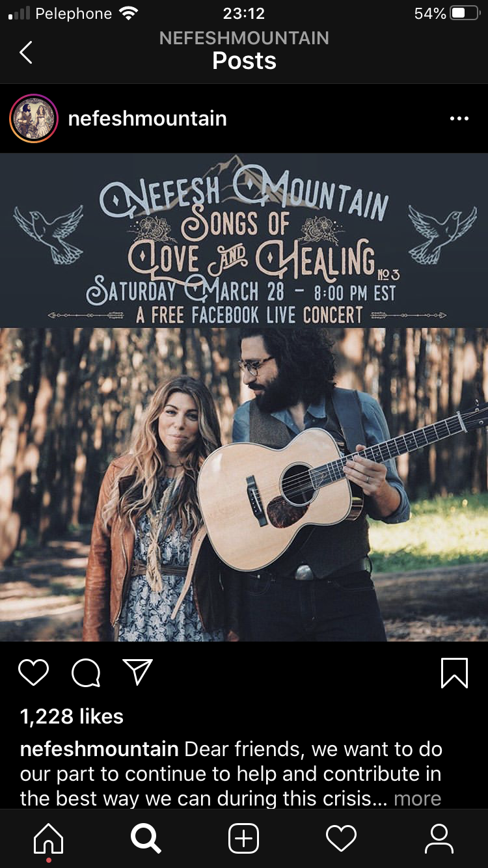This screenshot has height=868, width=488.
Task: Tap nefeshmountain username in the caption
Action: click(x=100, y=749)
